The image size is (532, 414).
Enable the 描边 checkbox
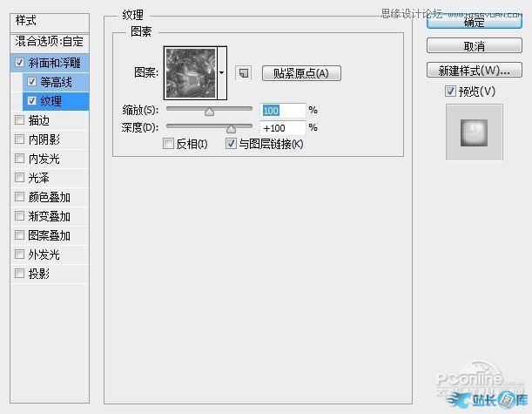coord(20,120)
